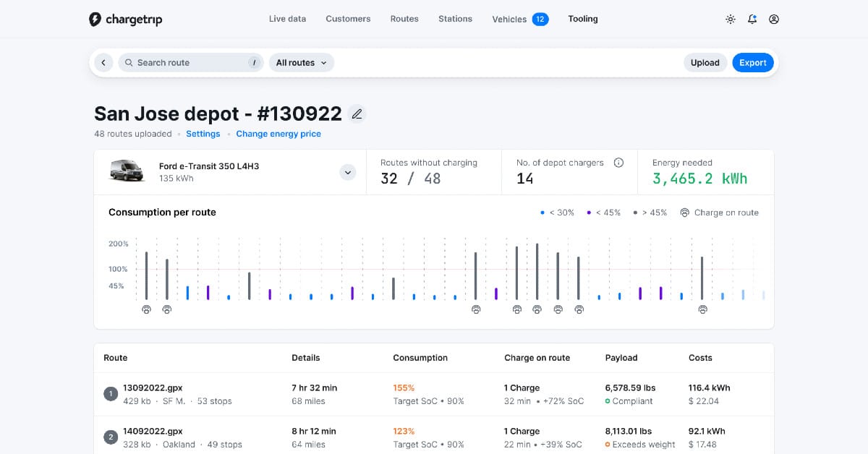Open the Vehicles tab with badge 12
Image resolution: width=868 pixels, height=454 pixels.
pyautogui.click(x=520, y=20)
